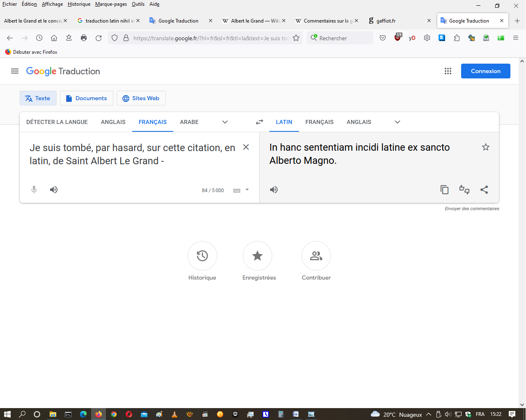The width and height of the screenshot is (526, 420).
Task: Listen to the French source text
Action: 54,190
